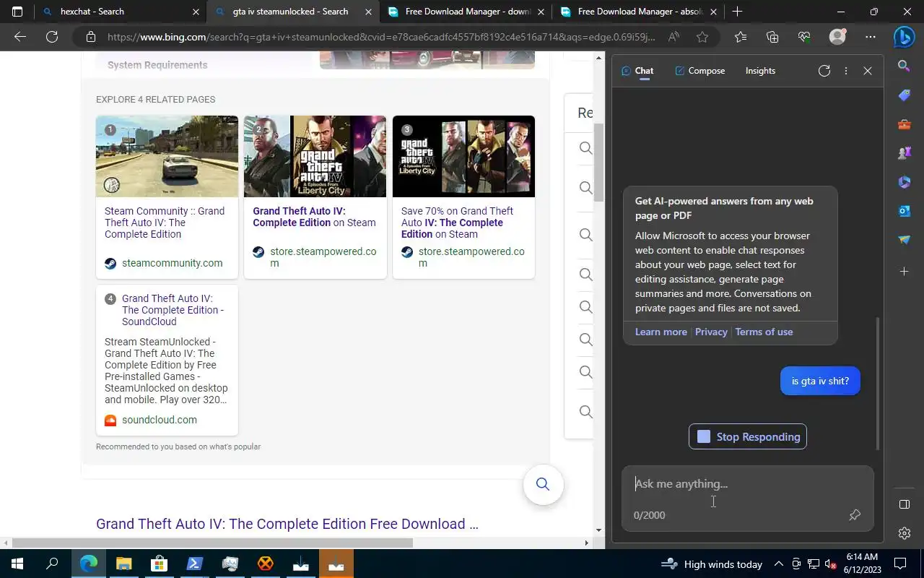Open a new browser tab

point(737,12)
